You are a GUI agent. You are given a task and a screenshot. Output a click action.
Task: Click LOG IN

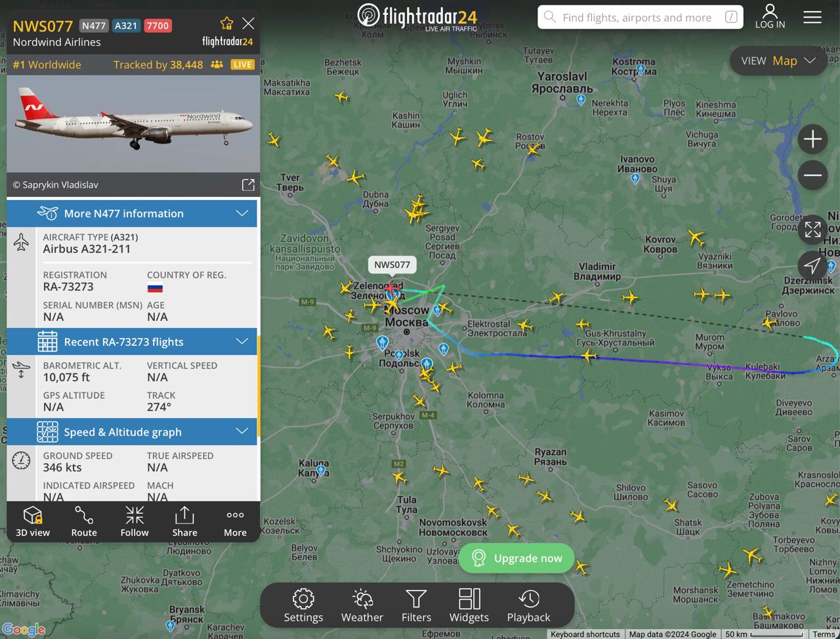pyautogui.click(x=770, y=16)
